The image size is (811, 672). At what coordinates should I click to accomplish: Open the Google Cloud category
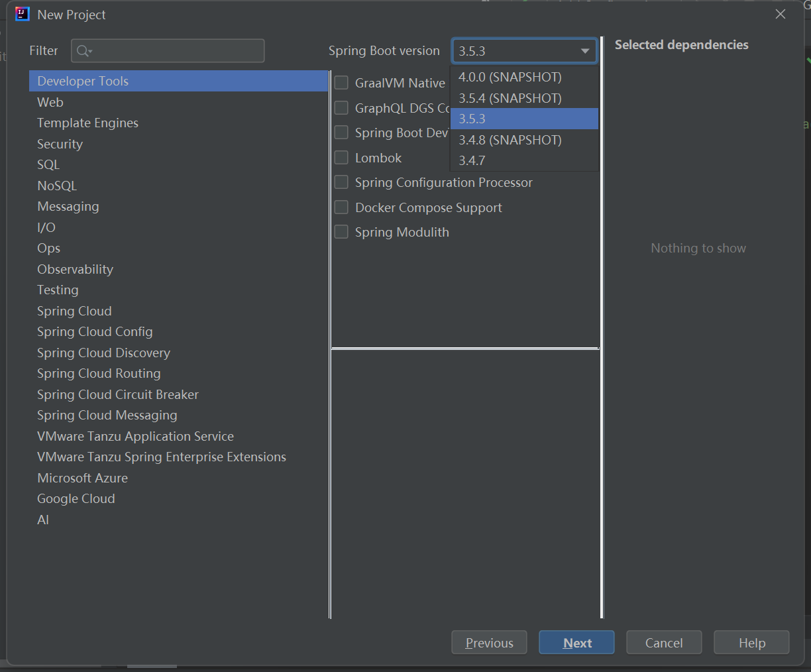(x=178, y=498)
